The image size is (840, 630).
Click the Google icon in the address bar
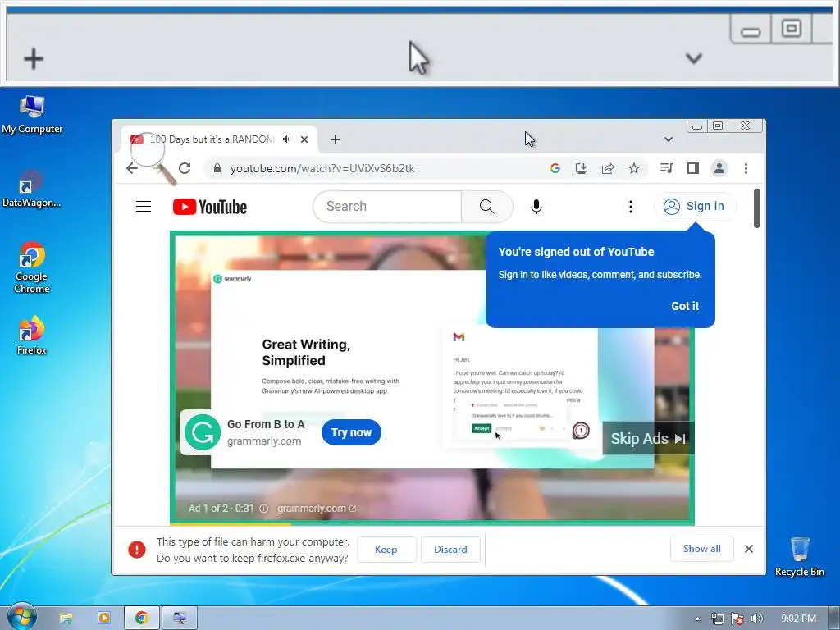click(555, 168)
